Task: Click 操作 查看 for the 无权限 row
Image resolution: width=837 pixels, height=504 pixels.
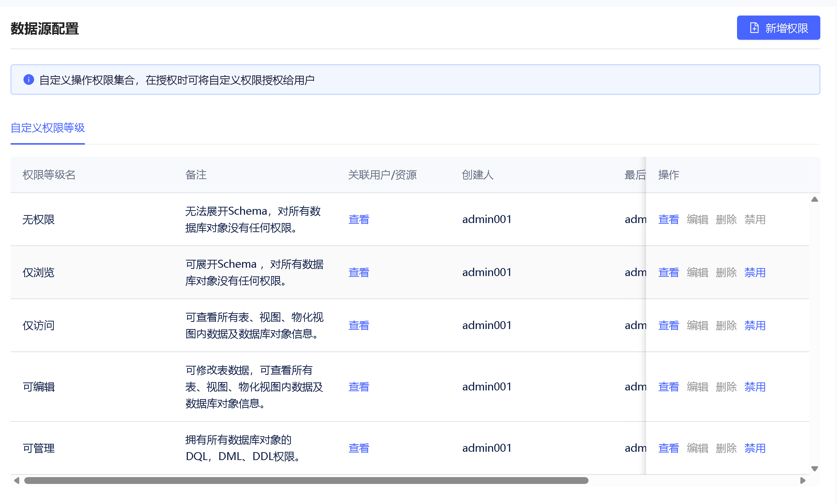Action: [x=668, y=220]
